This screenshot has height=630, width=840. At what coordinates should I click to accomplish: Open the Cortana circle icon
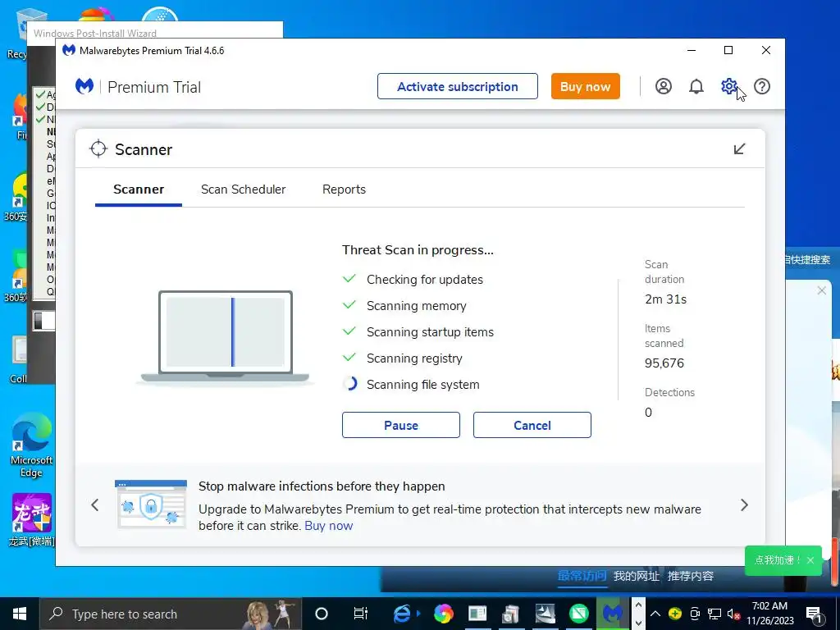pyautogui.click(x=322, y=614)
